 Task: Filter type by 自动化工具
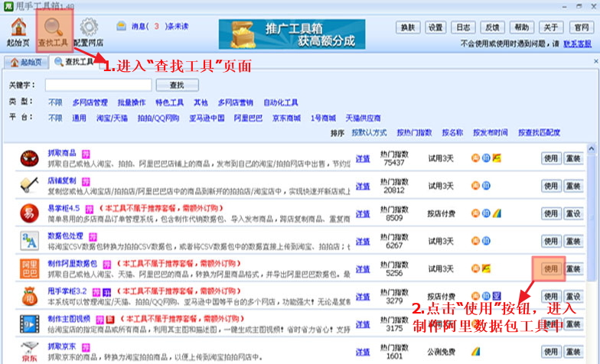pos(280,102)
